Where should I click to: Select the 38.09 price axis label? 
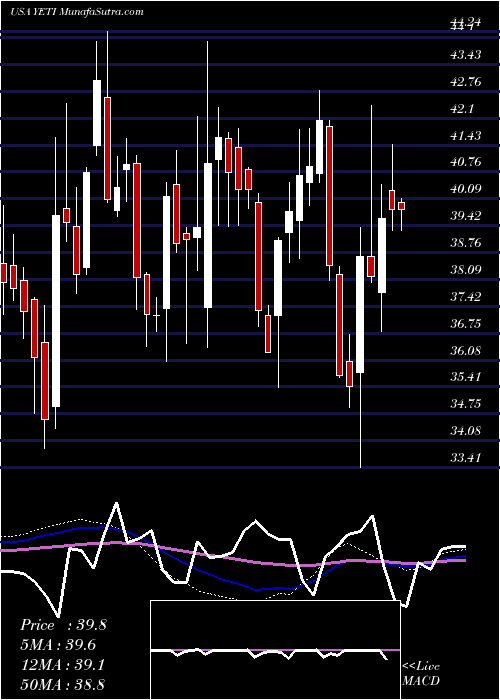(466, 270)
